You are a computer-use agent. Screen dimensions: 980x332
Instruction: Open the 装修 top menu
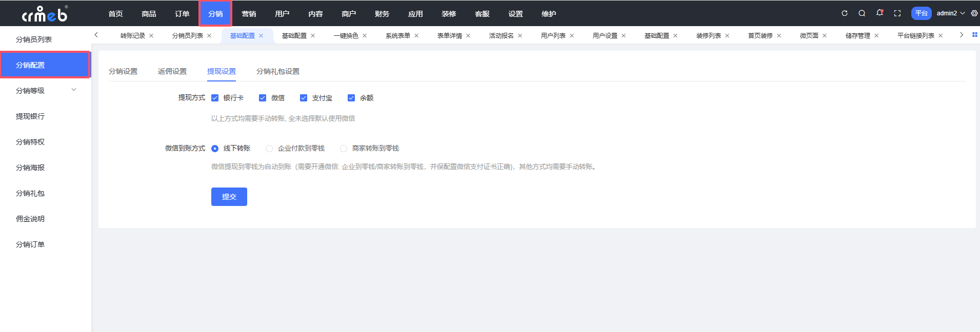[x=449, y=14]
